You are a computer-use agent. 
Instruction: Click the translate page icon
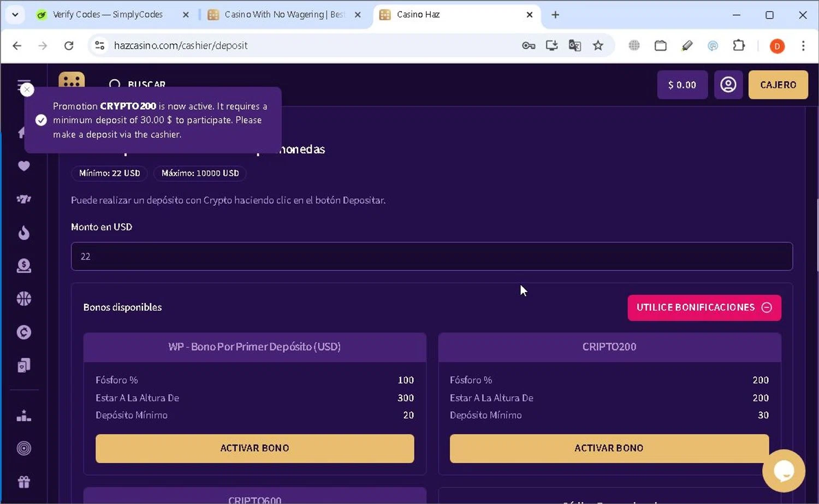click(x=575, y=45)
